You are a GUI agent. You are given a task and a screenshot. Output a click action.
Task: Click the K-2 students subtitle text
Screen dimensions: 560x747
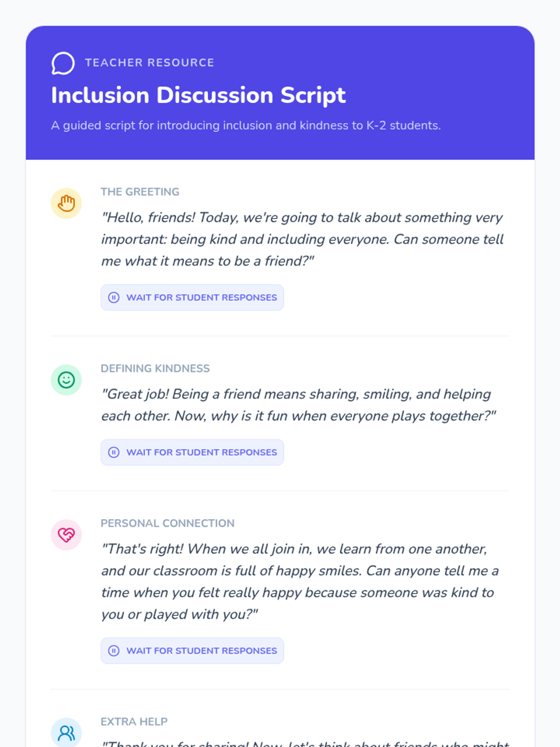click(x=246, y=126)
